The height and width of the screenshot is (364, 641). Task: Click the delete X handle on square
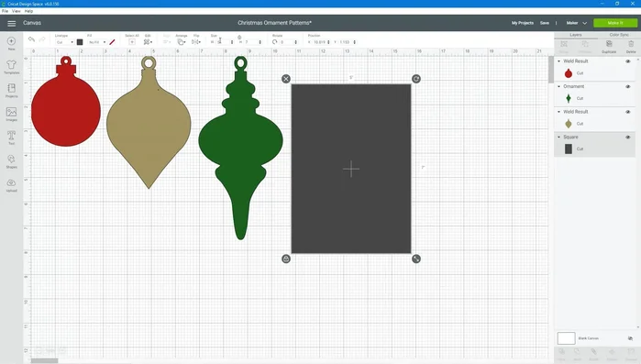[286, 79]
